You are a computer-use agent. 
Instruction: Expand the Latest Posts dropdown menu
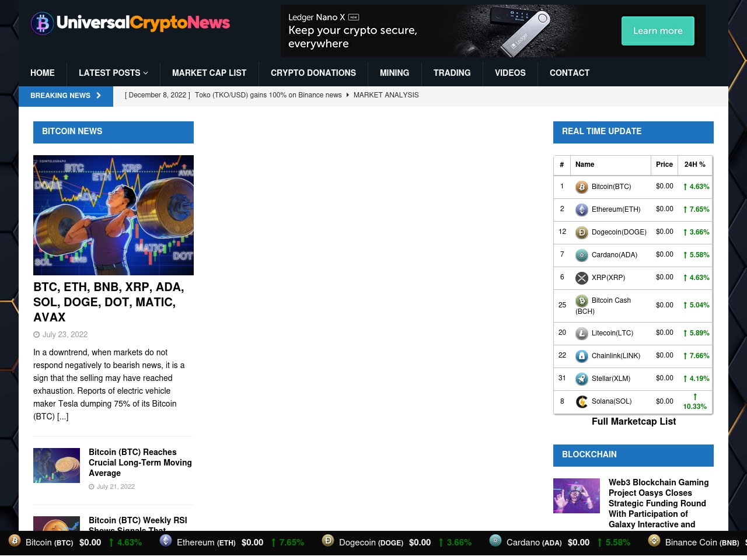point(113,73)
